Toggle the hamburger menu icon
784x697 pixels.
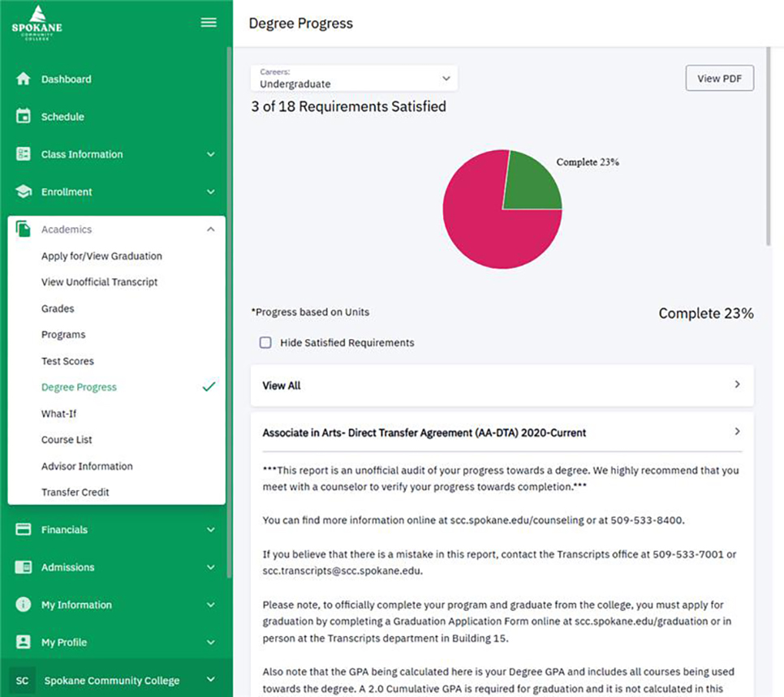tap(208, 22)
